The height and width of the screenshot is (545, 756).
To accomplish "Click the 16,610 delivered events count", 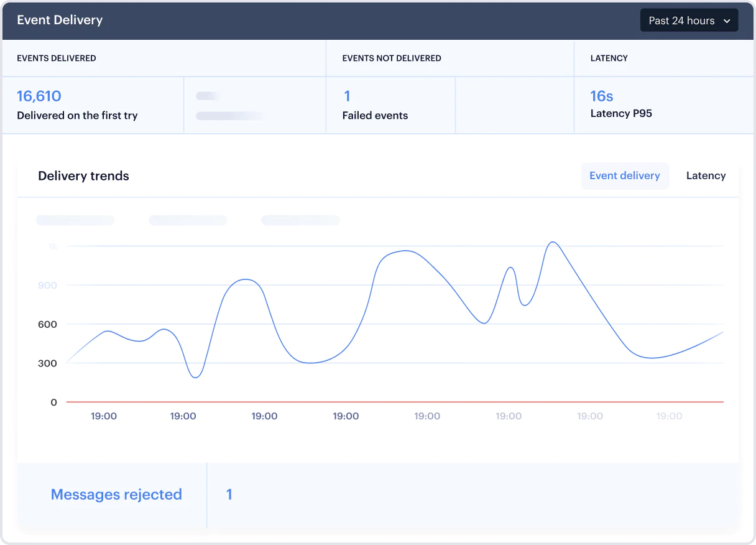I will [39, 96].
